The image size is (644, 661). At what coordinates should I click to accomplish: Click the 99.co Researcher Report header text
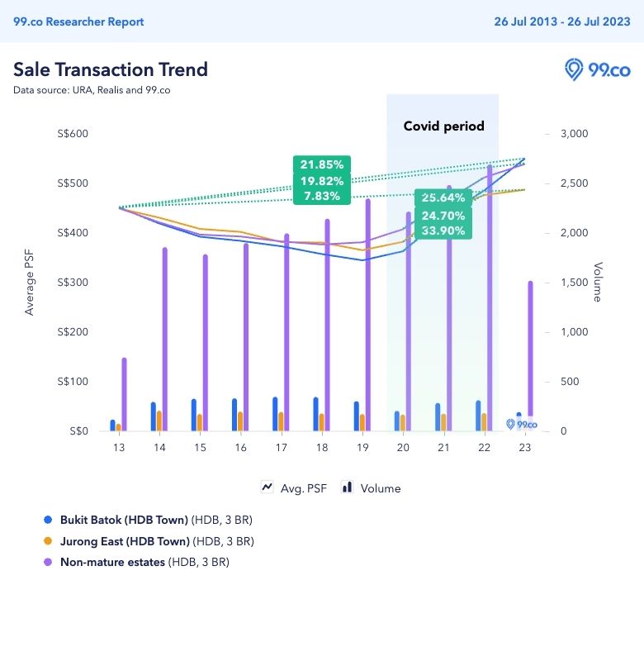pos(78,21)
